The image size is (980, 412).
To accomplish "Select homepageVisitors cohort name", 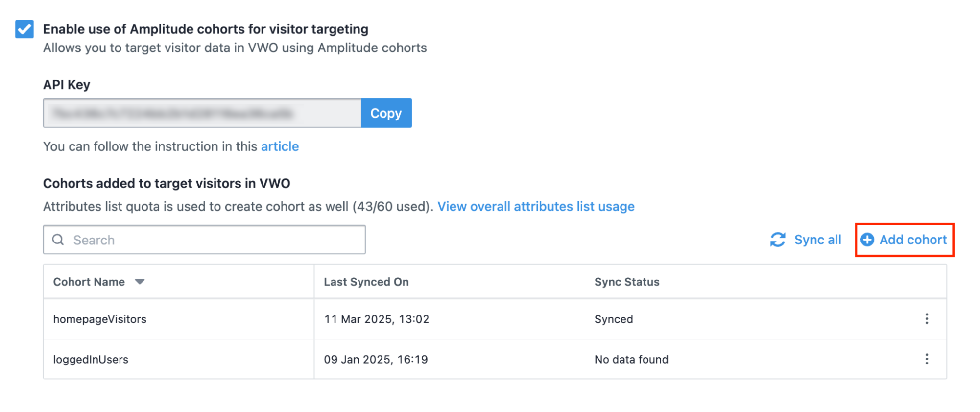I will pos(100,319).
